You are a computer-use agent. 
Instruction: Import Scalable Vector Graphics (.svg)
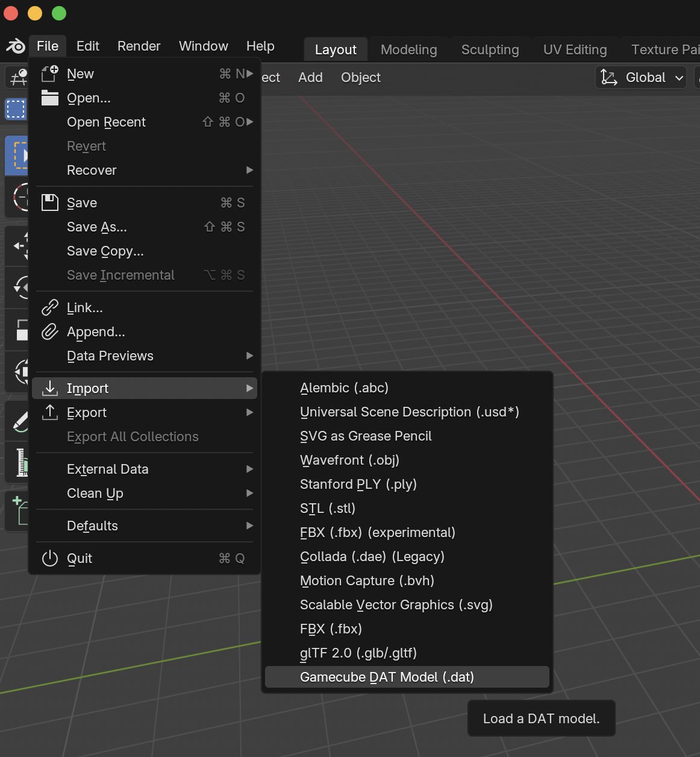coord(407,605)
